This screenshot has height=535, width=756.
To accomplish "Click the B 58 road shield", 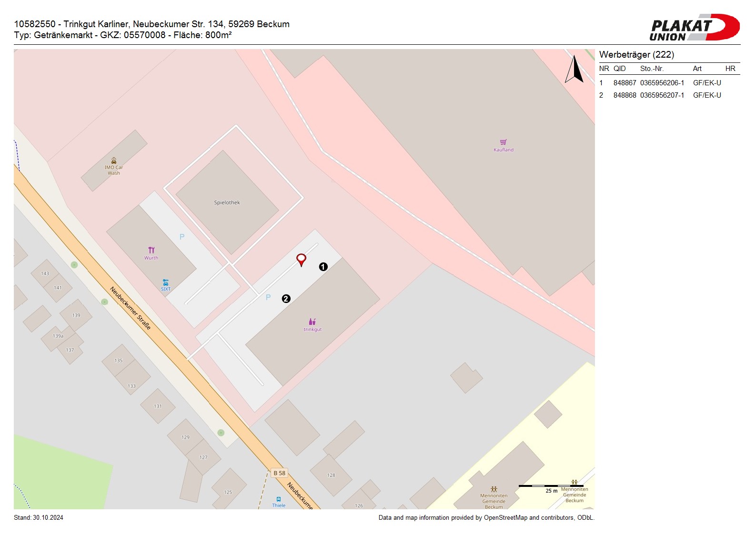I will tap(279, 473).
